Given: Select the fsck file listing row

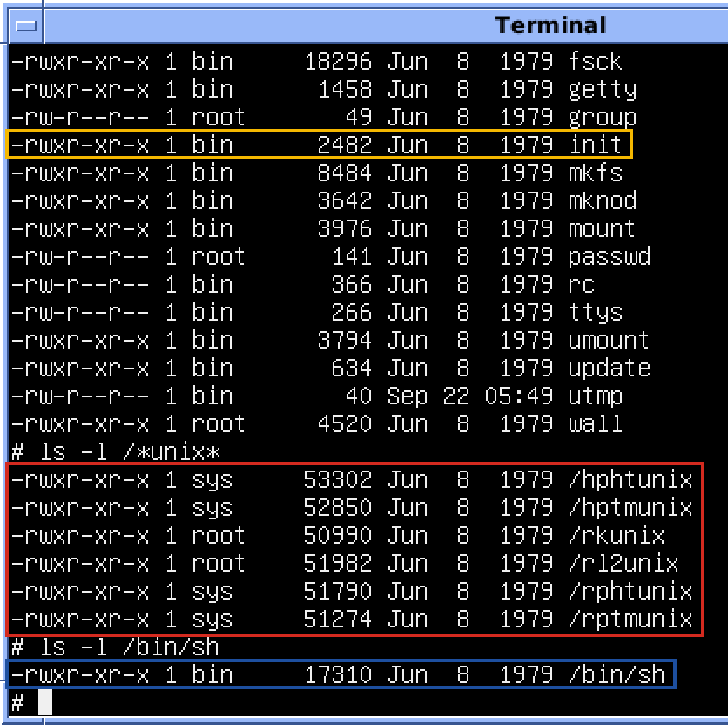Looking at the screenshot, I should 316,62.
